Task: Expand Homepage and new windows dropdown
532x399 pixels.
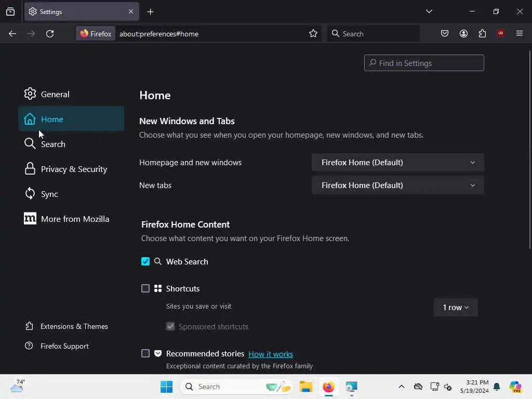Action: point(397,163)
